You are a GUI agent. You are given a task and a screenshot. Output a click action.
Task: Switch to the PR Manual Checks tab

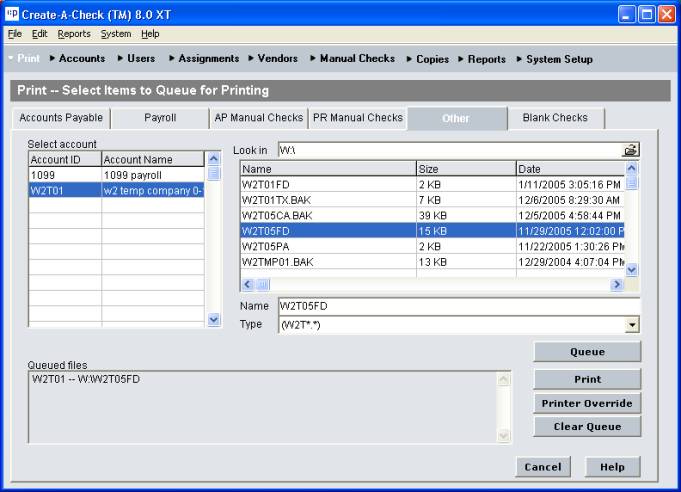[x=358, y=118]
